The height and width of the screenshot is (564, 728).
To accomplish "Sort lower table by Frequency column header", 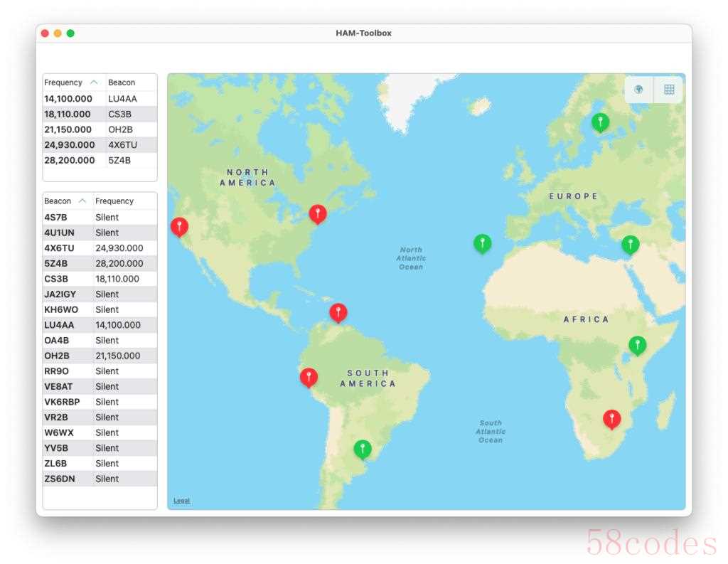I will tap(114, 201).
